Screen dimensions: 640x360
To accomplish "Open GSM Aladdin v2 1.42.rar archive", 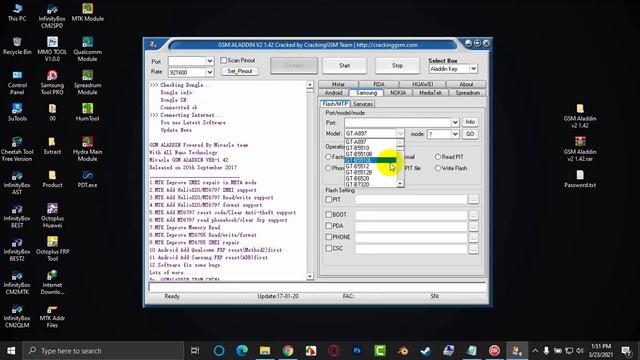I will [580, 149].
